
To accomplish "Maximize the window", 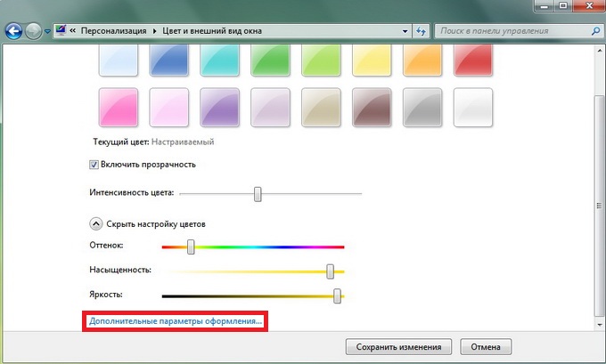I will (x=563, y=5).
